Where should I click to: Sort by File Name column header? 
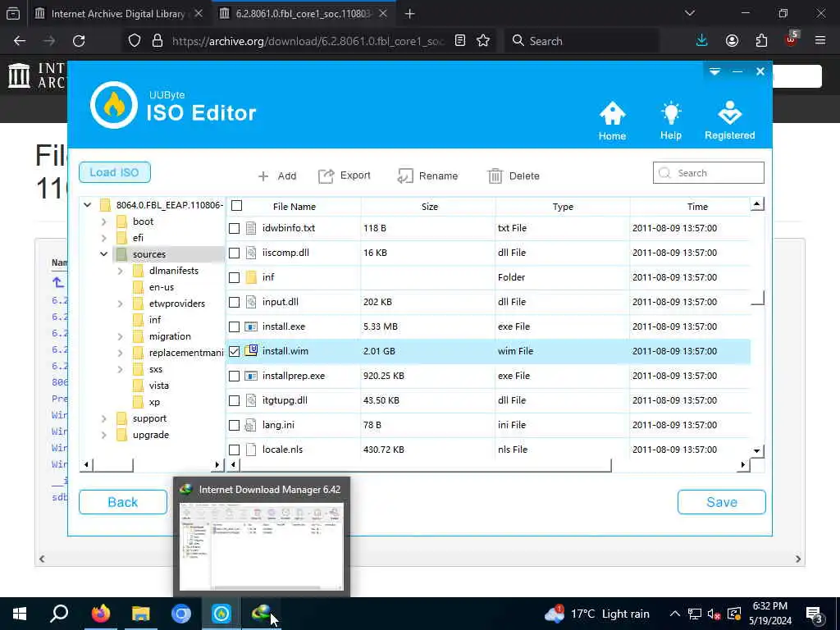[x=294, y=206]
